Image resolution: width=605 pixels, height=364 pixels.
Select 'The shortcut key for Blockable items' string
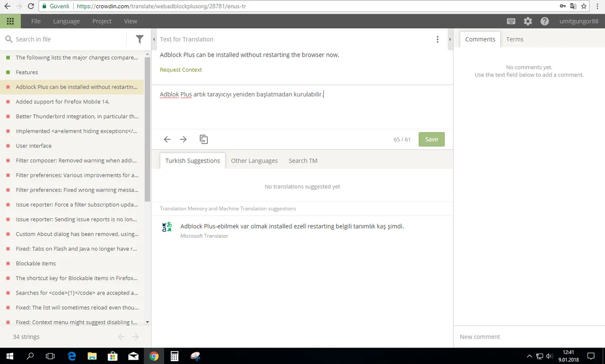tap(72, 278)
